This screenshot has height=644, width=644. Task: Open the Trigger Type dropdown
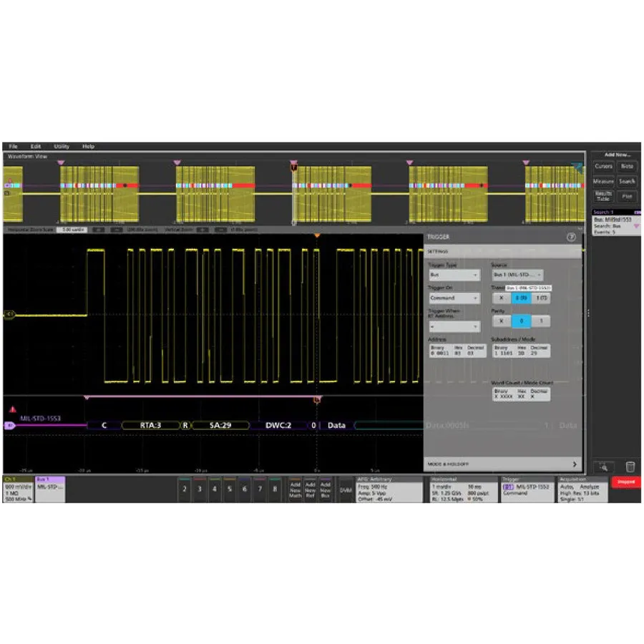[454, 275]
